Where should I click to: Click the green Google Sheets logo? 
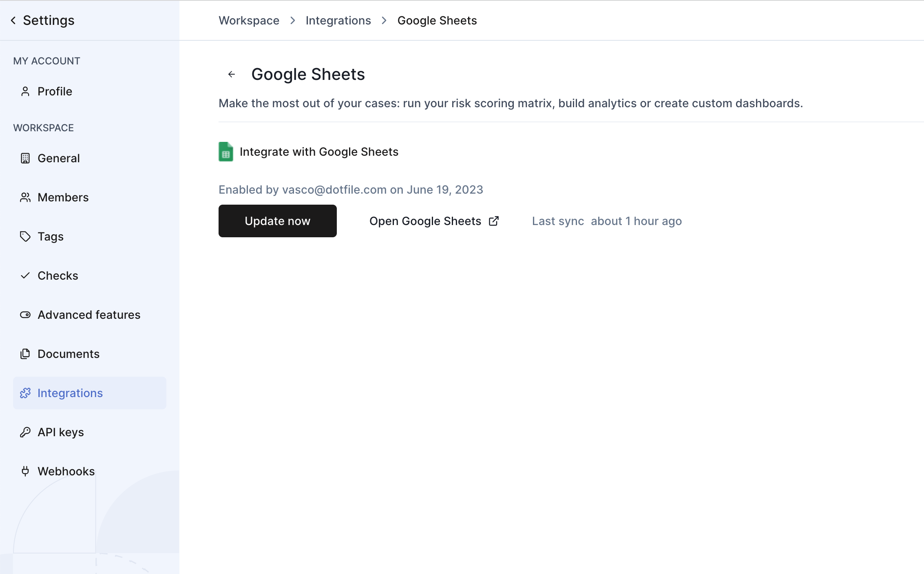tap(226, 152)
